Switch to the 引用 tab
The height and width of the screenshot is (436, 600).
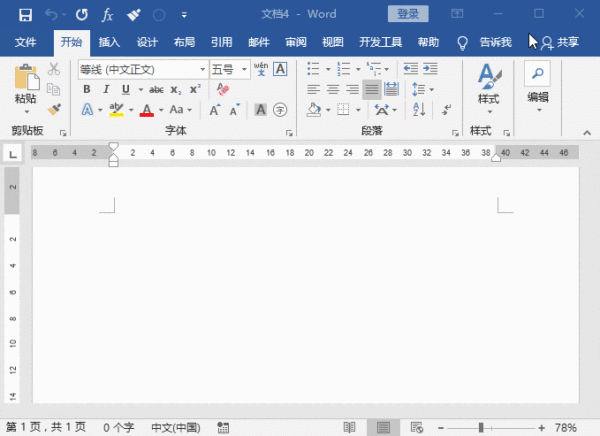(x=222, y=42)
